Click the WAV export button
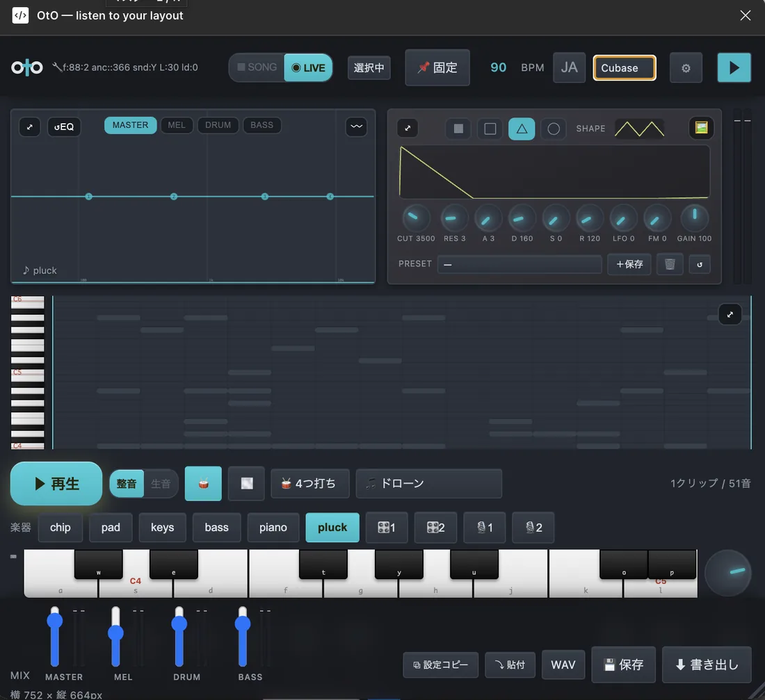765x700 pixels. [563, 665]
